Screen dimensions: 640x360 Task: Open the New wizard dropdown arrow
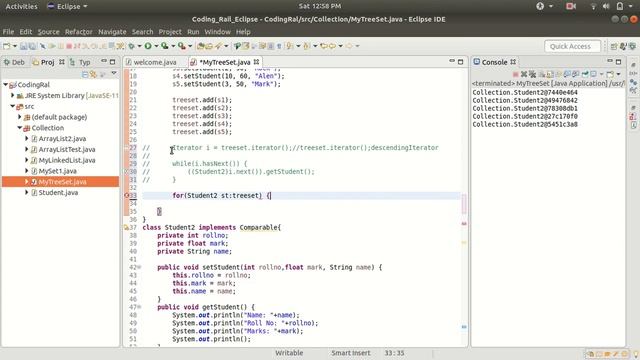pyautogui.click(x=15, y=46)
